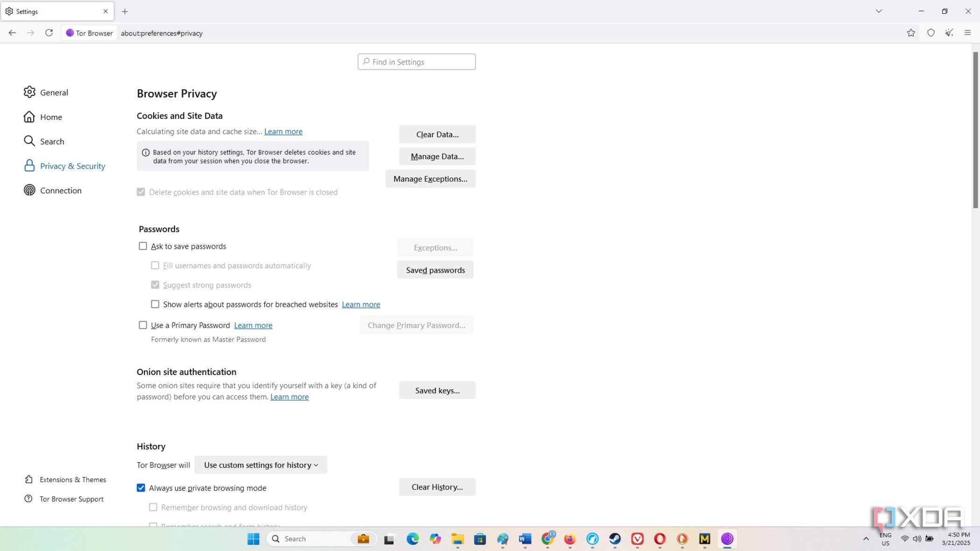Close the Settings tab
Image resolution: width=980 pixels, height=551 pixels.
(x=105, y=11)
